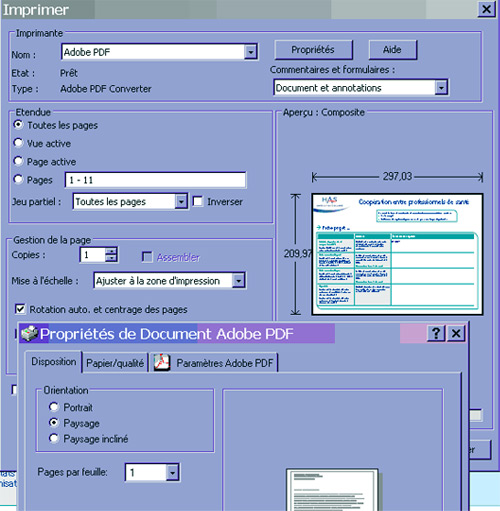The width and height of the screenshot is (500, 511).
Task: Increase copies with the up stepper arrow
Action: (111, 251)
